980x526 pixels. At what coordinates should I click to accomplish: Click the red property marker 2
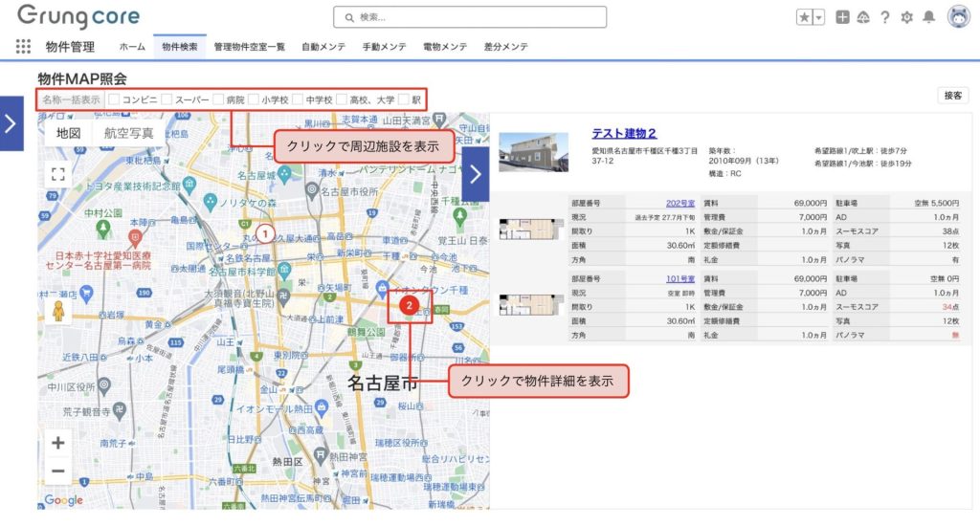click(410, 305)
